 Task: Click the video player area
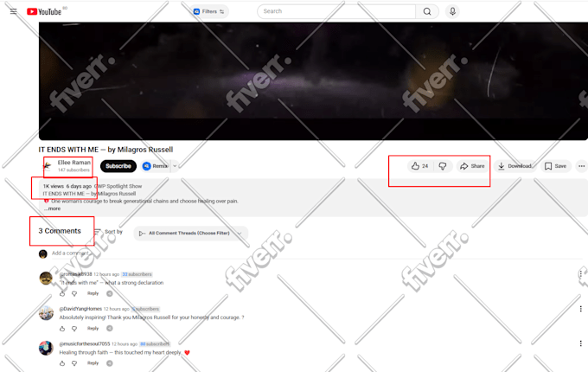click(x=313, y=80)
